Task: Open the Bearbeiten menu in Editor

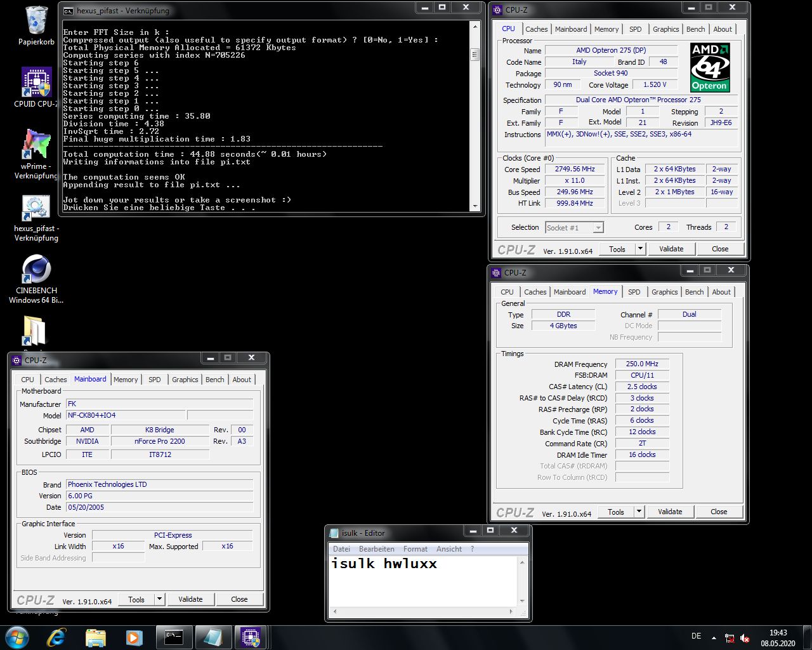Action: pyautogui.click(x=377, y=549)
